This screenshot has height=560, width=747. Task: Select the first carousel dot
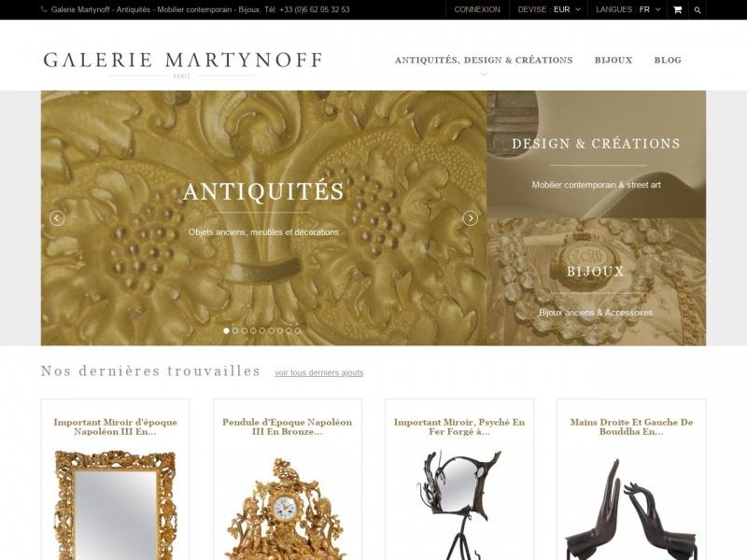[x=226, y=330]
